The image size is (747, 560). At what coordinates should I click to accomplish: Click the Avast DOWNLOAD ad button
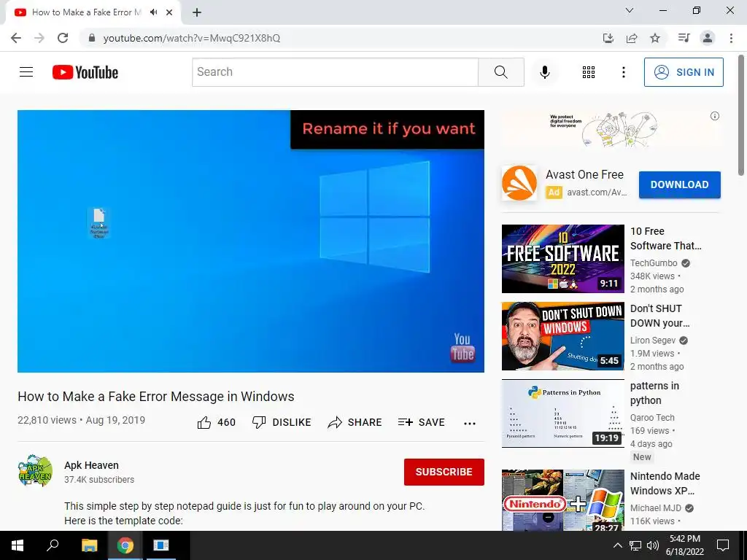tap(679, 184)
